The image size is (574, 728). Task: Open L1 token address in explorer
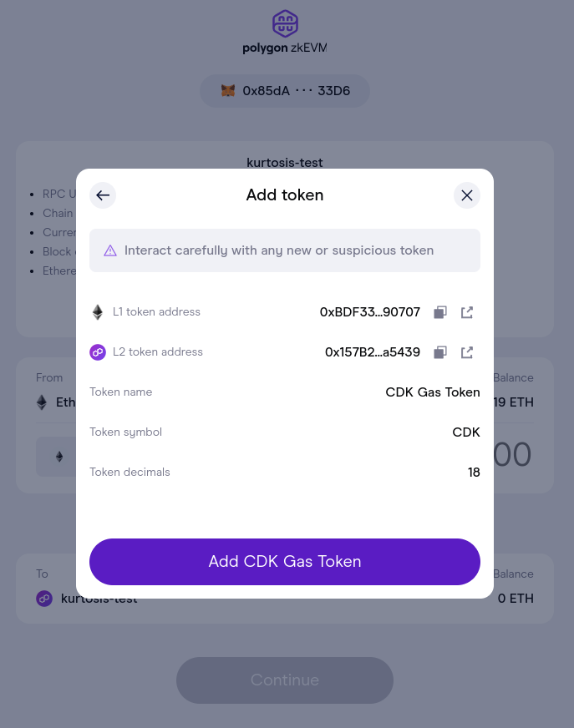click(x=467, y=312)
